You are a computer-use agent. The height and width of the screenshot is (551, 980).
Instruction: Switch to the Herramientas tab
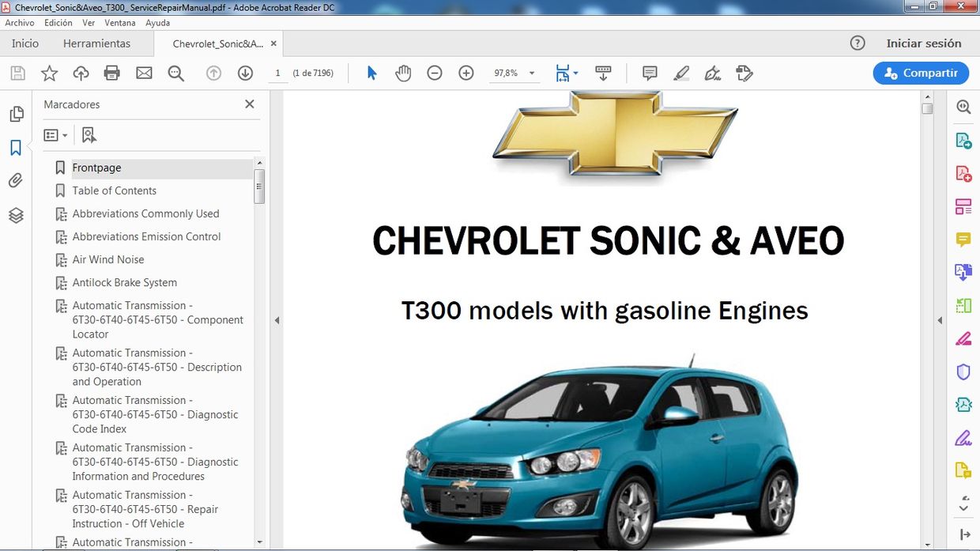(x=97, y=43)
